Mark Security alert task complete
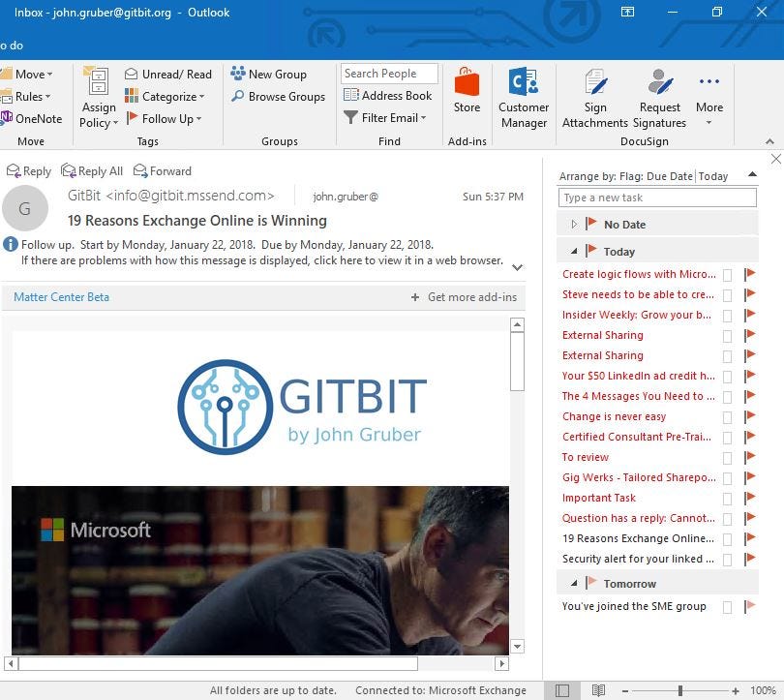This screenshot has height=700, width=784. coord(727,560)
